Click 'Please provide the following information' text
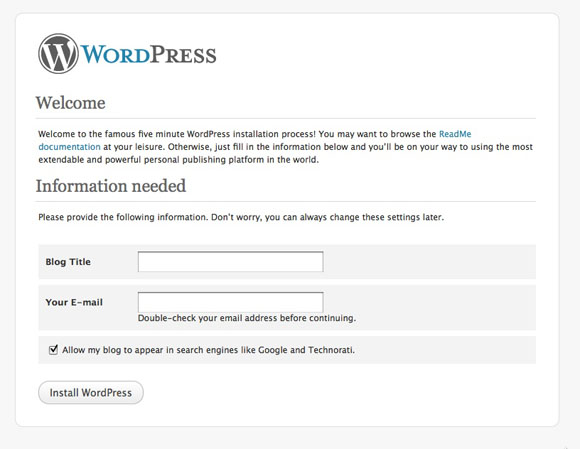This screenshot has height=449, width=580. point(241,217)
